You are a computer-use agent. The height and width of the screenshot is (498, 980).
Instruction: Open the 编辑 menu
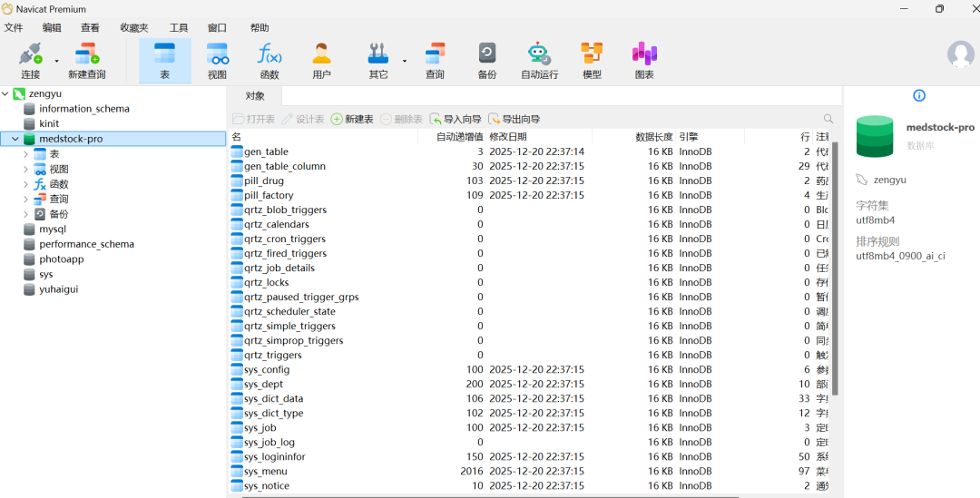point(52,27)
